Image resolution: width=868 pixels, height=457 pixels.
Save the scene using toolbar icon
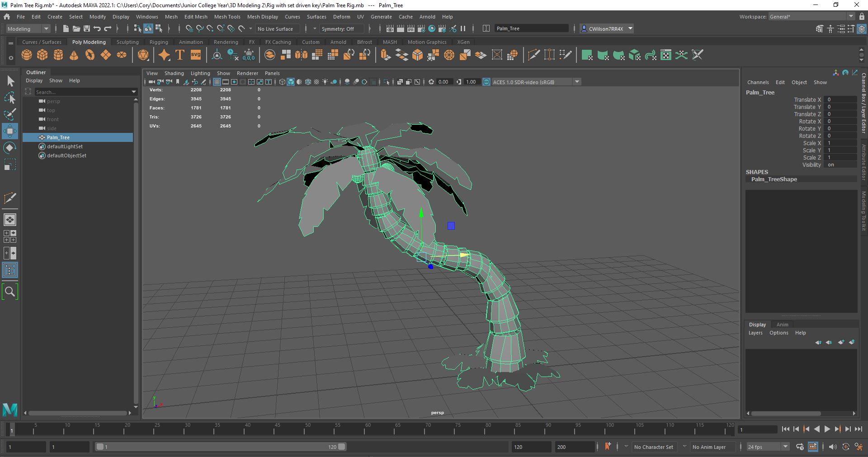[86, 28]
